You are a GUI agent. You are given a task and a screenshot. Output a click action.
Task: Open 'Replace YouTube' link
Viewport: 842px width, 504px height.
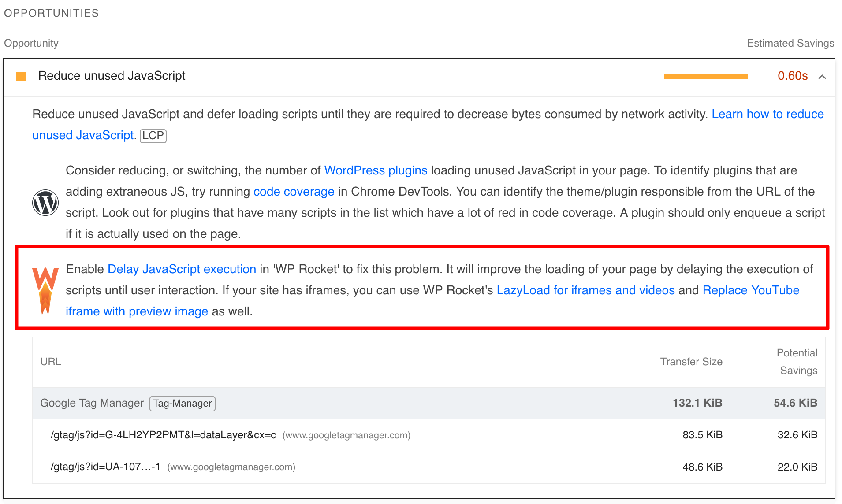(x=751, y=290)
